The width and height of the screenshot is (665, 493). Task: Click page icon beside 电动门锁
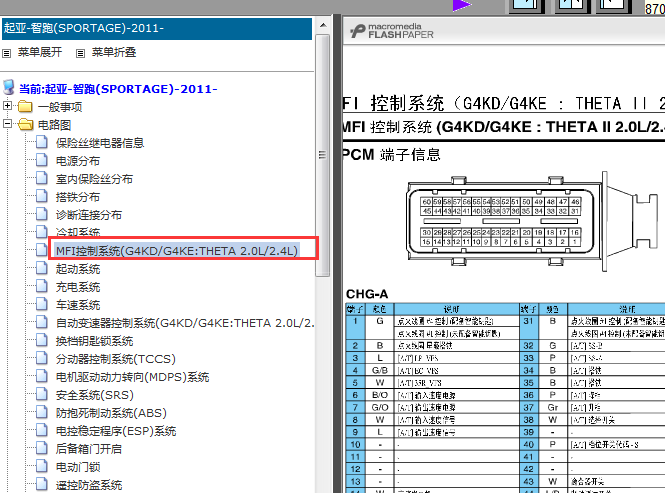[x=42, y=466]
